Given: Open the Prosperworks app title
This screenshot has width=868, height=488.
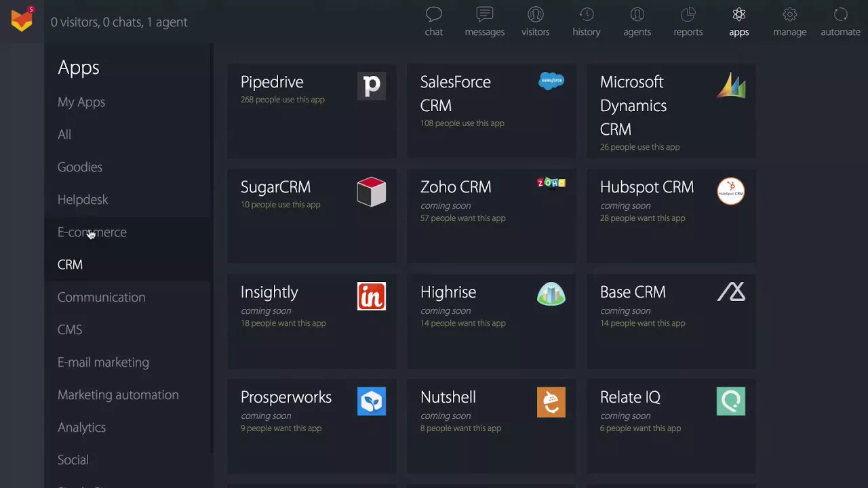Looking at the screenshot, I should [x=286, y=397].
